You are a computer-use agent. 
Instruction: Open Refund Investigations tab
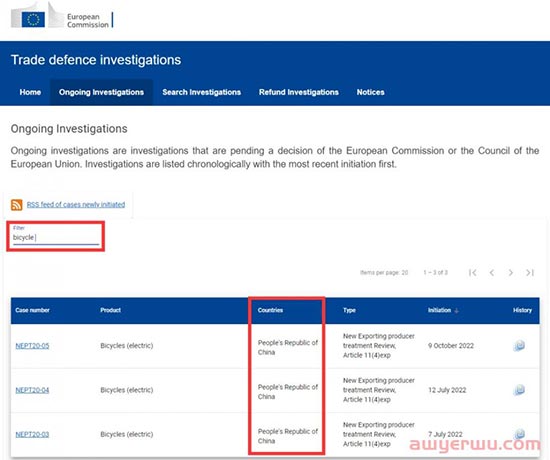click(299, 92)
